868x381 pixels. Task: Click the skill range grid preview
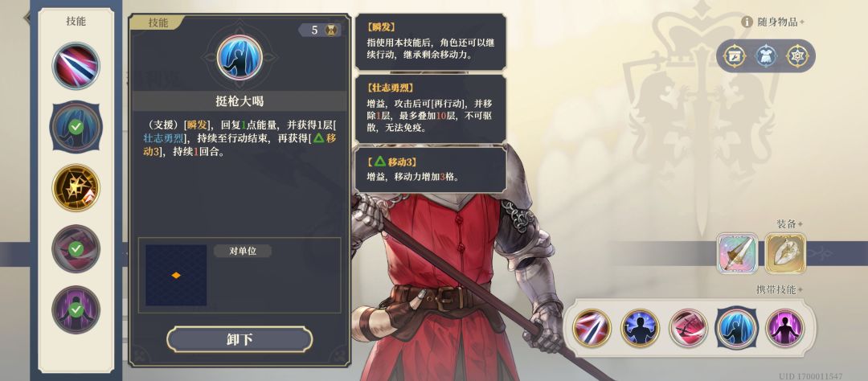point(176,275)
